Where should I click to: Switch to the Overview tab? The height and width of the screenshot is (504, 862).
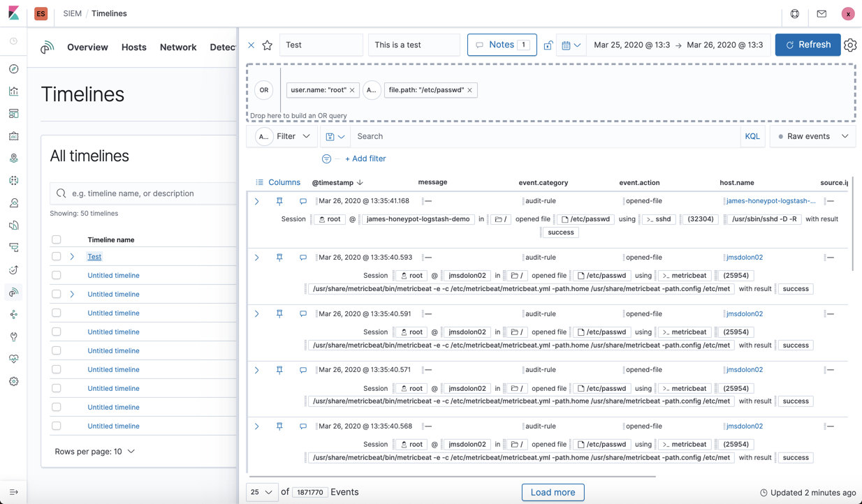click(87, 47)
